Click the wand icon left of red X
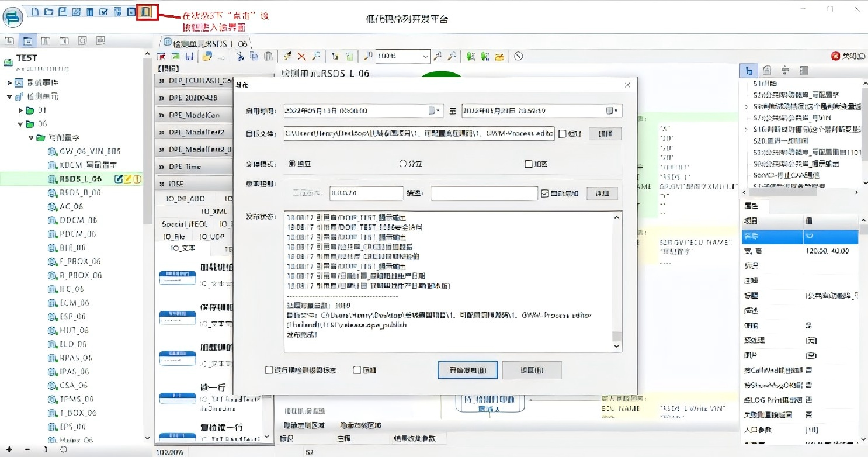The image size is (868, 457). (287, 57)
